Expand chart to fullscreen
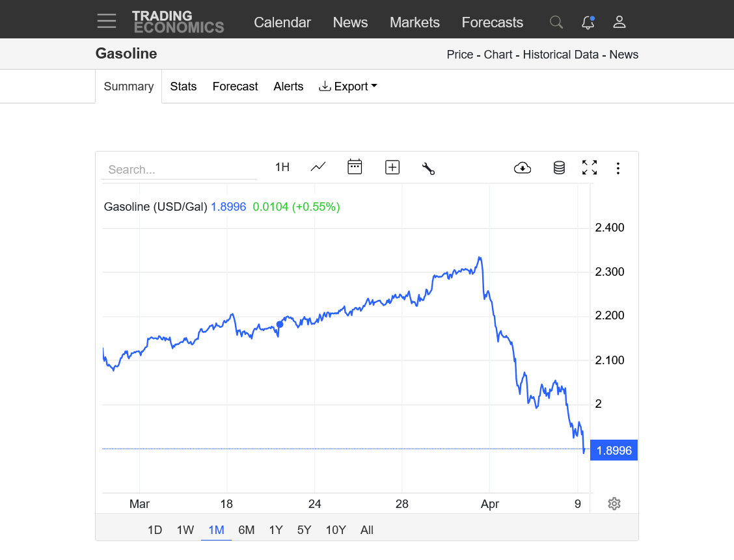 pyautogui.click(x=590, y=168)
